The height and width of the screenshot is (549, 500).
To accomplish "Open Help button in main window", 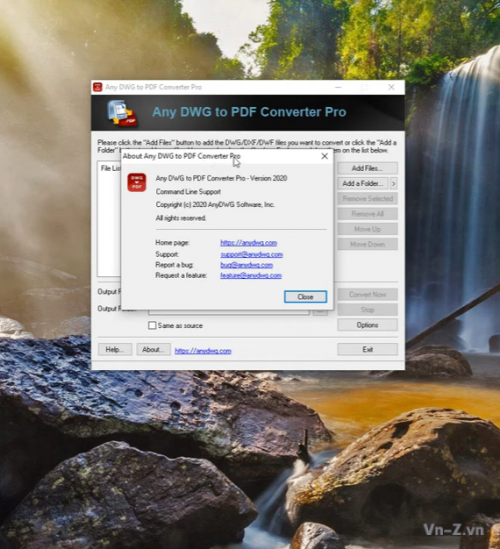I will (115, 349).
